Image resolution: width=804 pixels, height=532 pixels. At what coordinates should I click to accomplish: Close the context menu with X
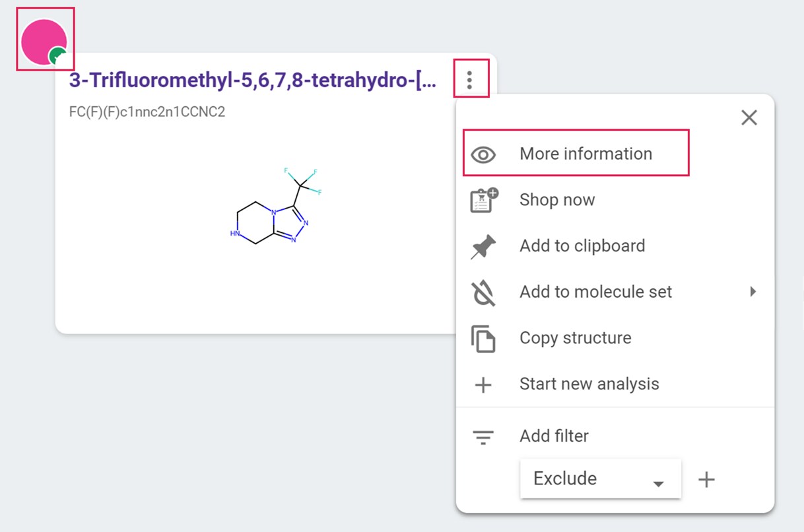(749, 118)
